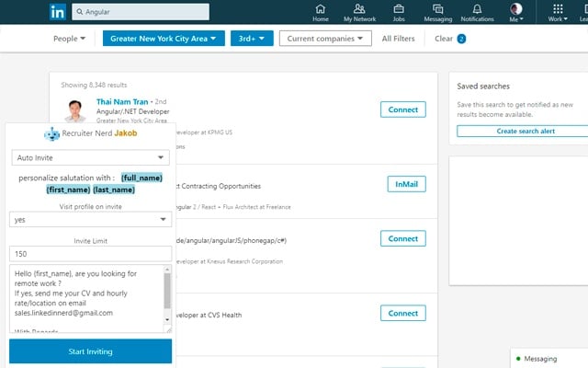Click the Start Inviting button
Viewport: 588px width, 368px height.
pyautogui.click(x=90, y=351)
